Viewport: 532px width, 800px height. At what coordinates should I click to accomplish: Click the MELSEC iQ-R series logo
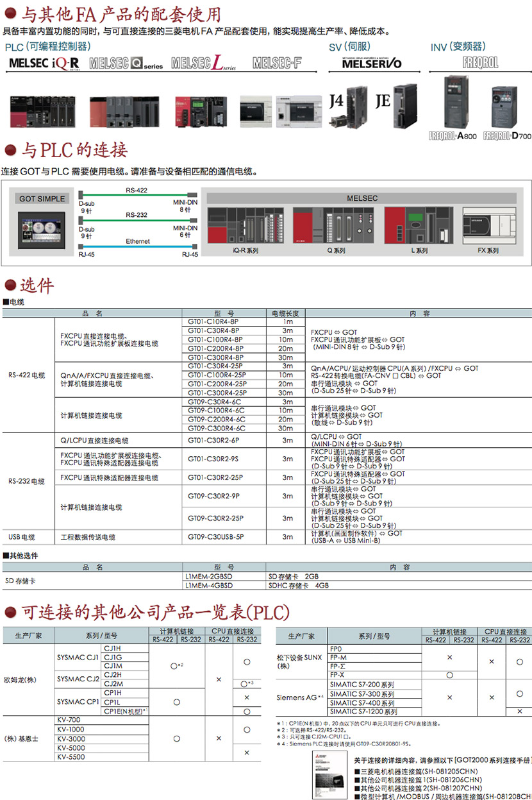coord(44,63)
